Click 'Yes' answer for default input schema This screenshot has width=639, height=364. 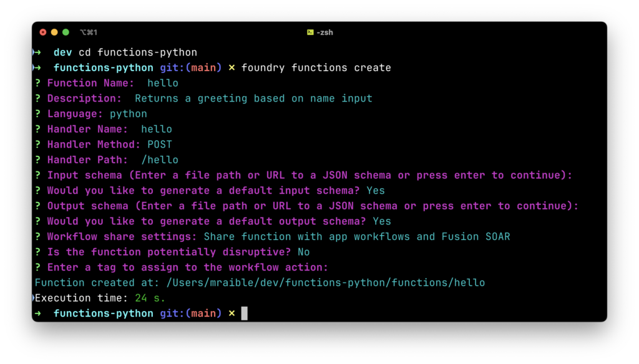click(x=376, y=191)
